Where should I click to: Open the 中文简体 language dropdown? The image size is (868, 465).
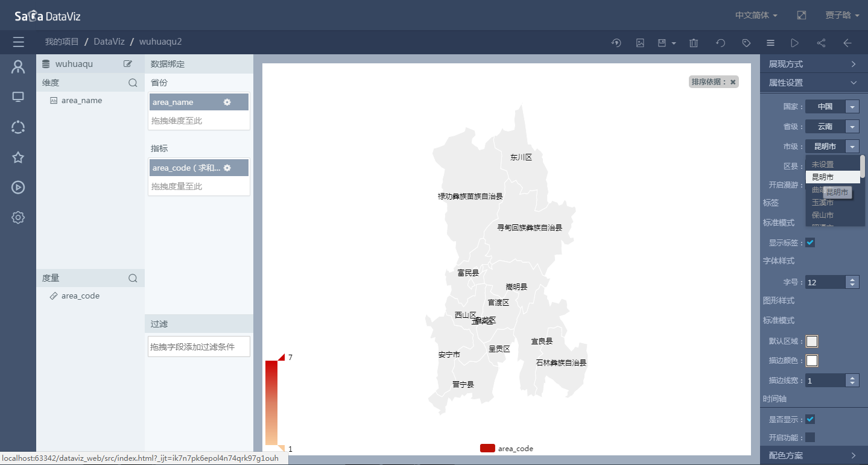click(756, 15)
